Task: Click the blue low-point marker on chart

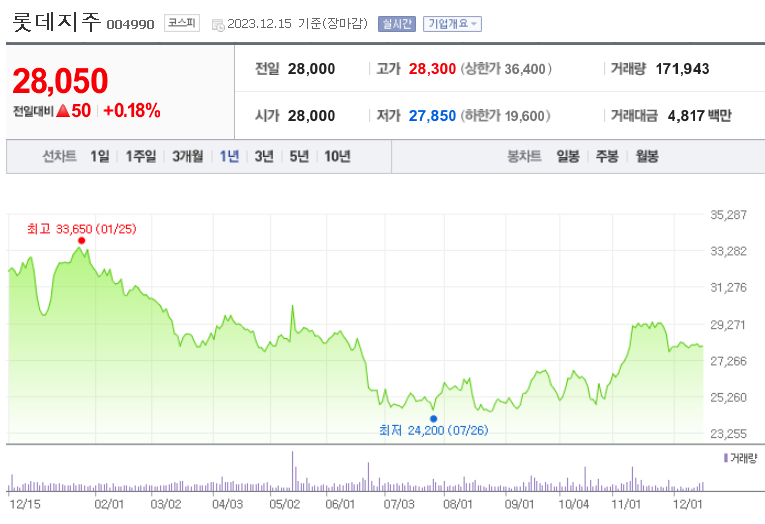Action: (433, 419)
